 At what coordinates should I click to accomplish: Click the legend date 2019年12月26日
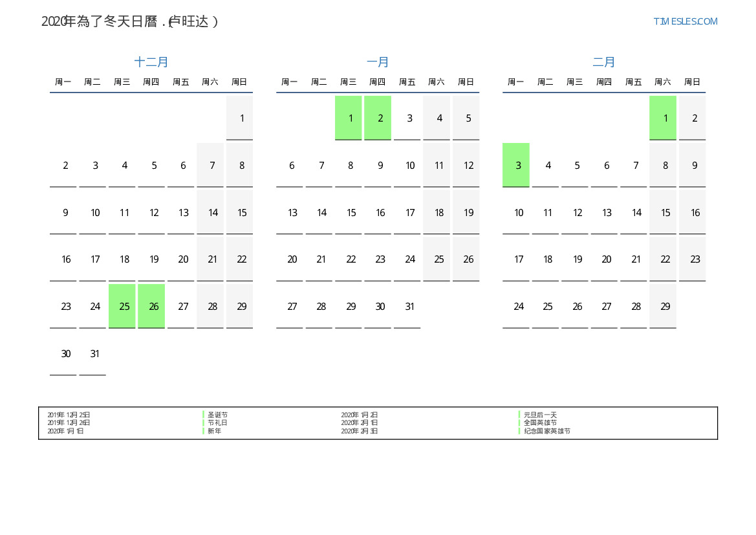tap(69, 422)
